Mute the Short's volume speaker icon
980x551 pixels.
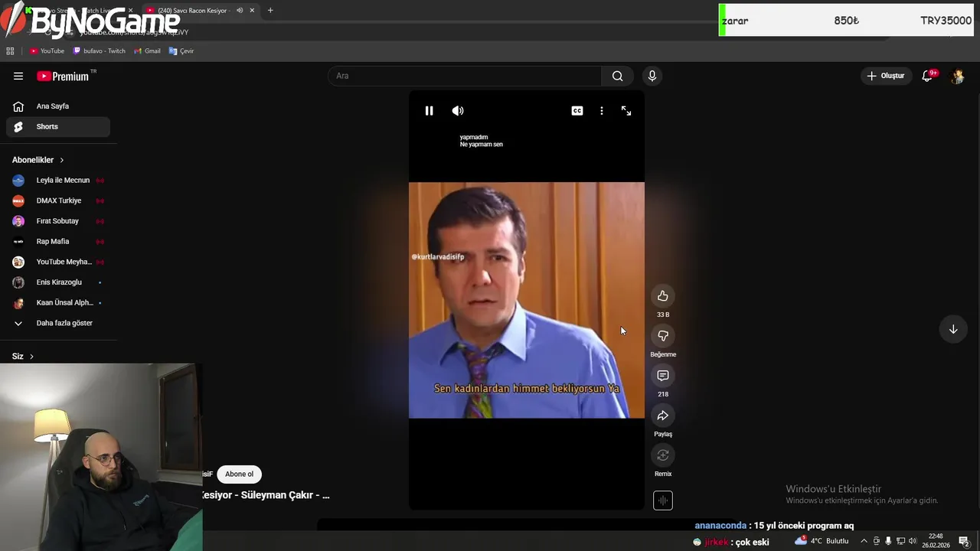point(458,111)
